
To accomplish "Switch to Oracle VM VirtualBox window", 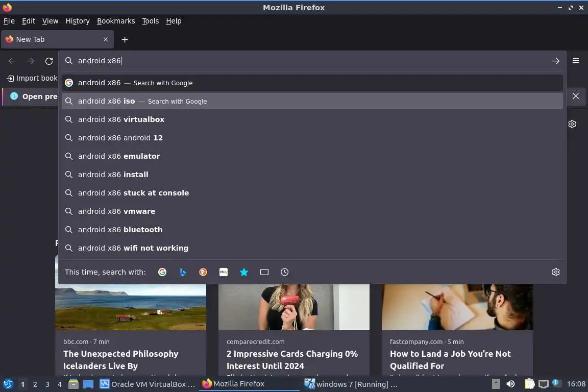I will pos(148,384).
